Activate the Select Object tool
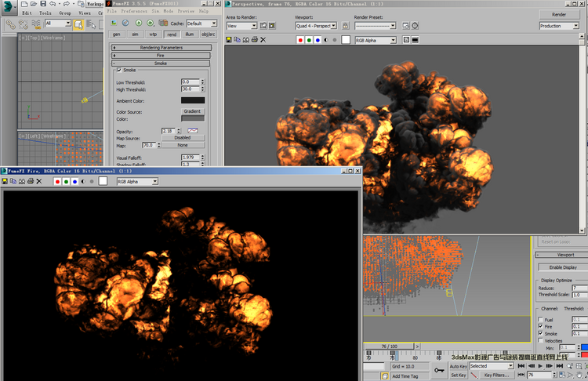This screenshot has height=381, width=588. tap(78, 24)
